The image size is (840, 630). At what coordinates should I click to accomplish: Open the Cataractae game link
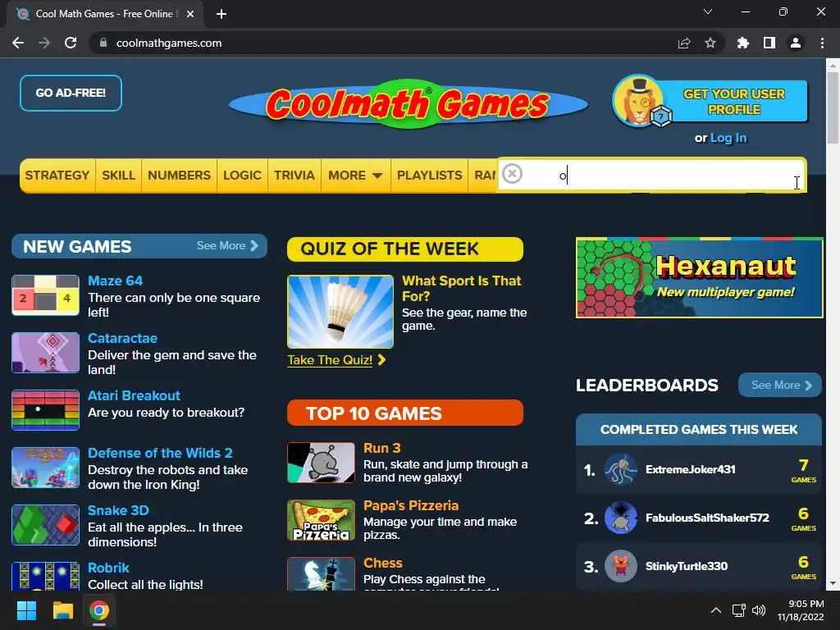click(x=123, y=338)
